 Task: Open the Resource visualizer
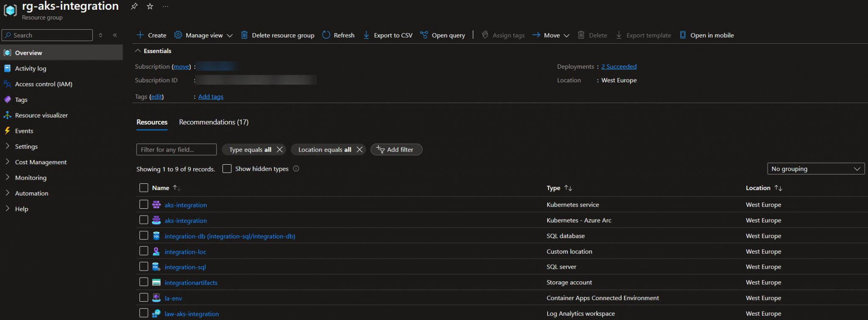[41, 115]
